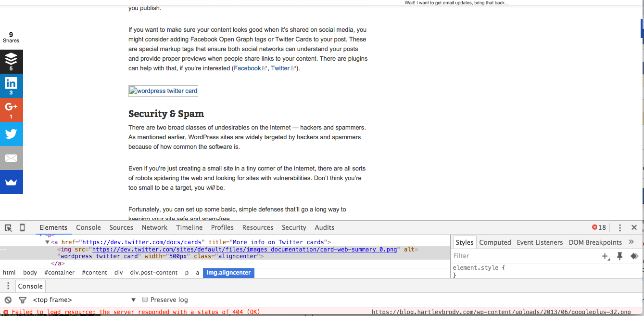Show more Styles pane tabs
Image resolution: width=644 pixels, height=316 pixels.
point(631,242)
